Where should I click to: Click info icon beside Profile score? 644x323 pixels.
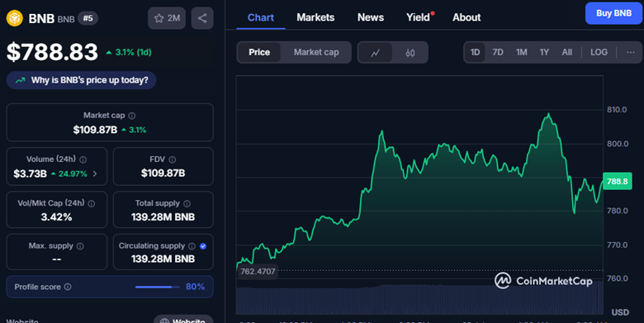pos(68,287)
